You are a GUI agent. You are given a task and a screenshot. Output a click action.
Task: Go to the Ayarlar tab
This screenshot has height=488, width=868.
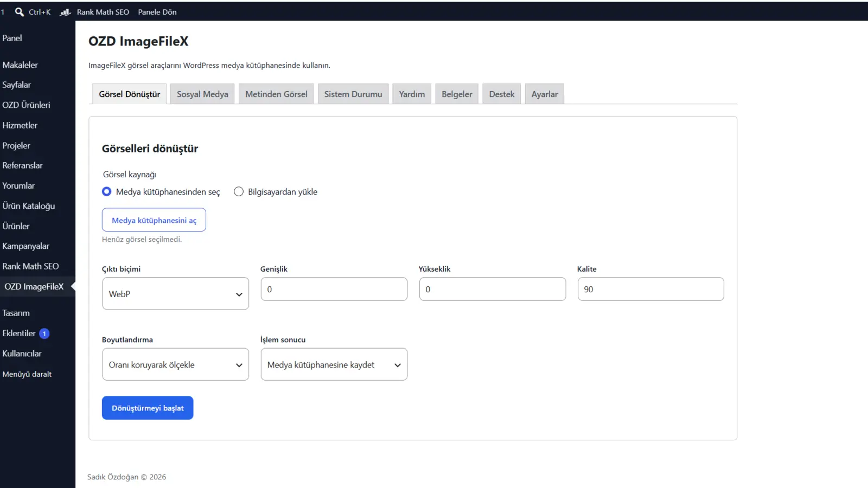point(545,94)
